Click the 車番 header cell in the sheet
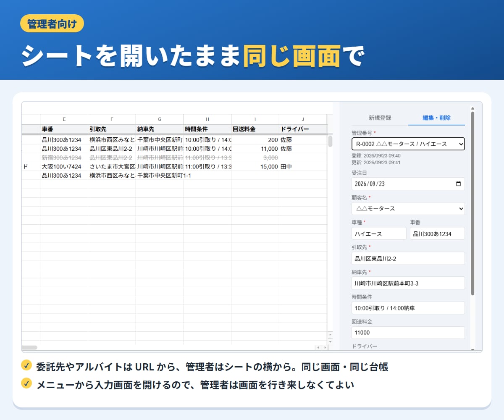The height and width of the screenshot is (420, 504). [x=64, y=129]
